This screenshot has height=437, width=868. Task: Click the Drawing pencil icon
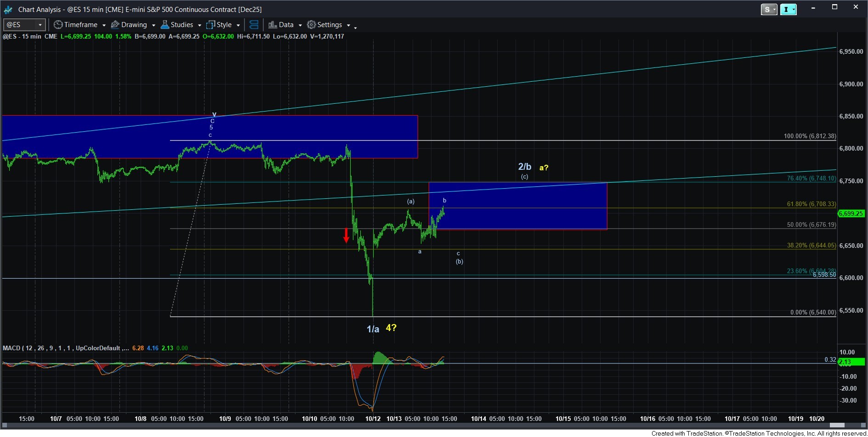(115, 25)
